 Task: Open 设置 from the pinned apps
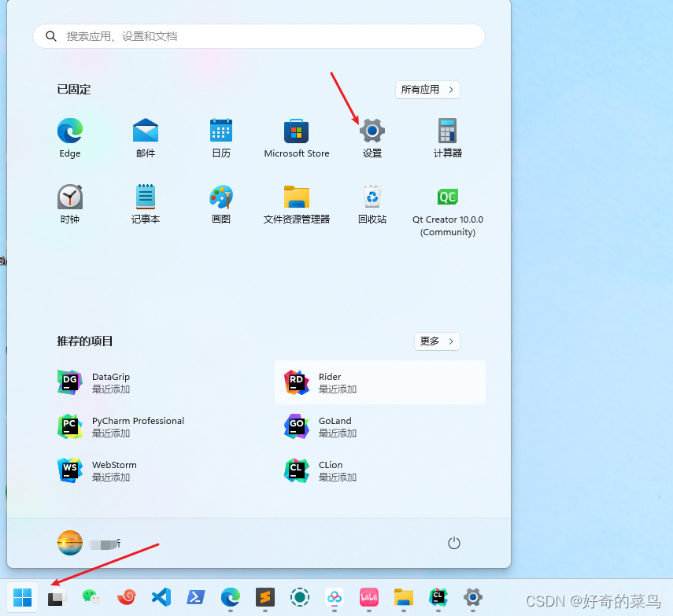pyautogui.click(x=372, y=138)
